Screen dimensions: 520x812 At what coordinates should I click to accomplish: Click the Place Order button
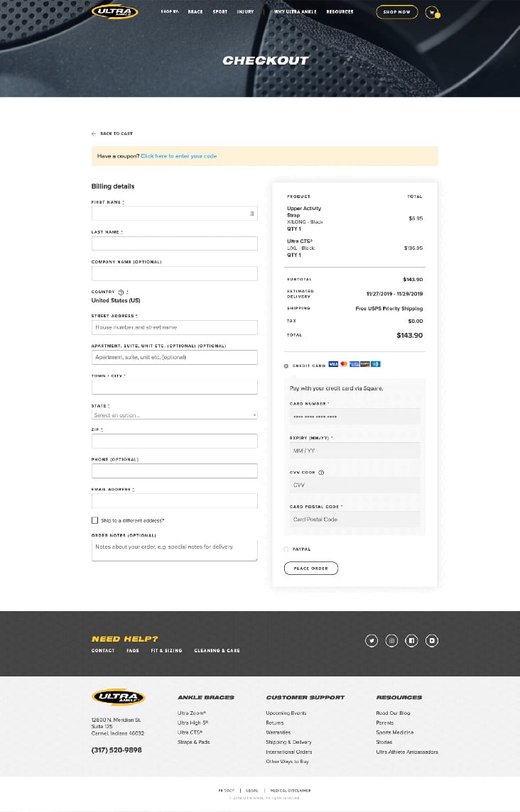pyautogui.click(x=311, y=568)
